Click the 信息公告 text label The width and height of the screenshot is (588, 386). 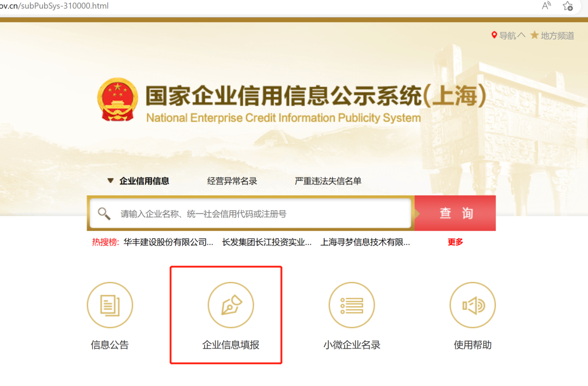(x=110, y=345)
